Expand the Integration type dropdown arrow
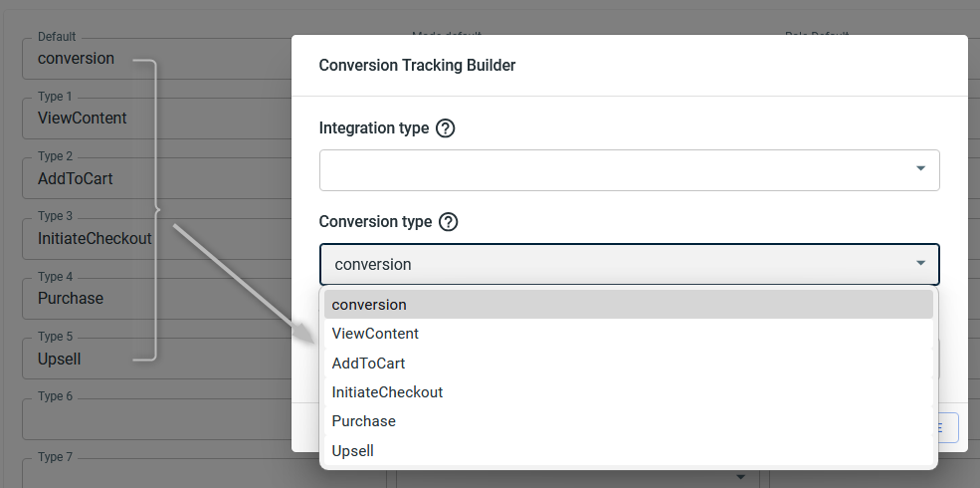The width and height of the screenshot is (980, 488). (920, 168)
